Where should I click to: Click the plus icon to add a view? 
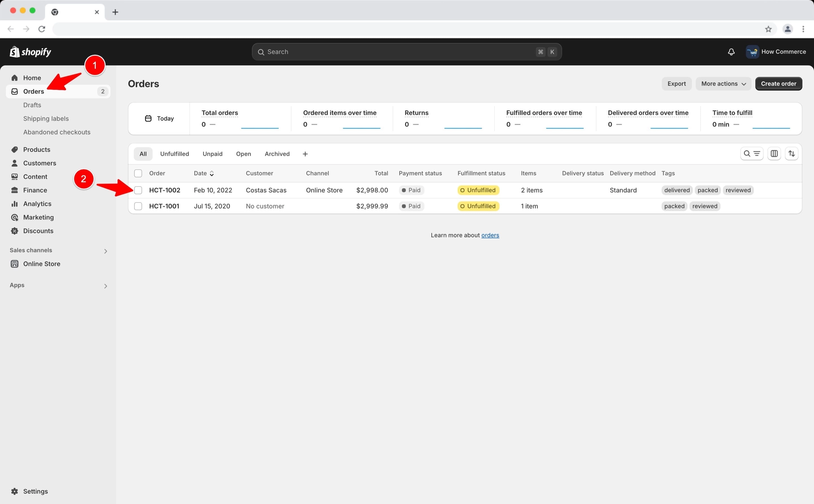point(305,154)
